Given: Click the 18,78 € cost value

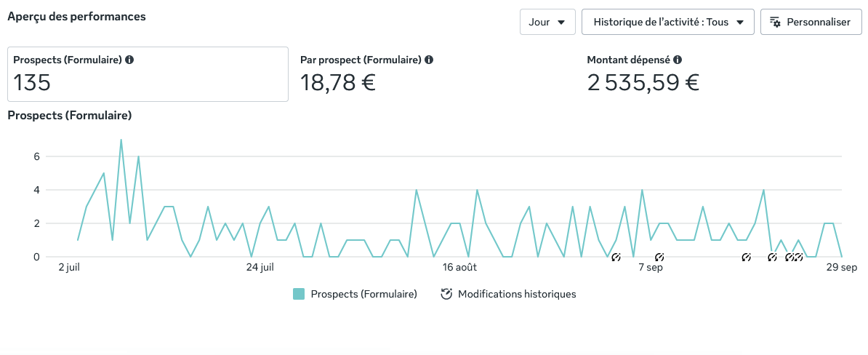Looking at the screenshot, I should click(x=338, y=83).
